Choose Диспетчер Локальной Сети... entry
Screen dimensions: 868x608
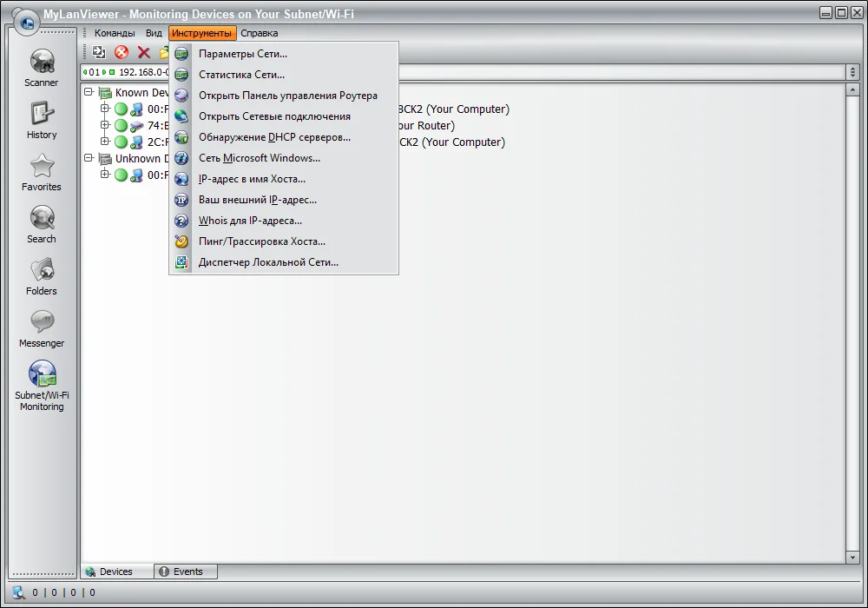pos(284,262)
